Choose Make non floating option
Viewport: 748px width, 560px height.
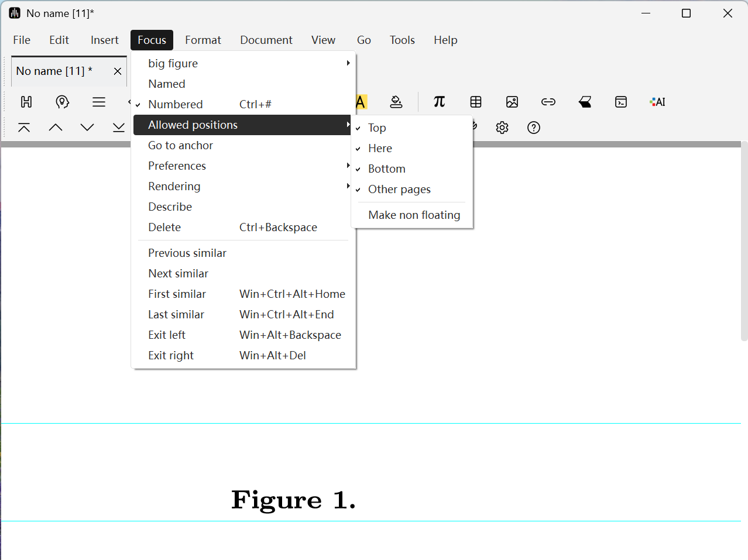click(x=414, y=215)
